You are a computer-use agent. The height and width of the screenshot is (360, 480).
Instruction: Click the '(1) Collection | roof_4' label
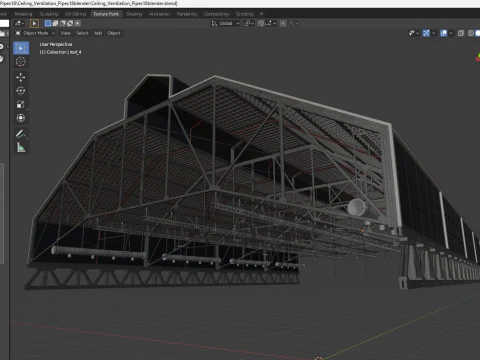click(60, 52)
